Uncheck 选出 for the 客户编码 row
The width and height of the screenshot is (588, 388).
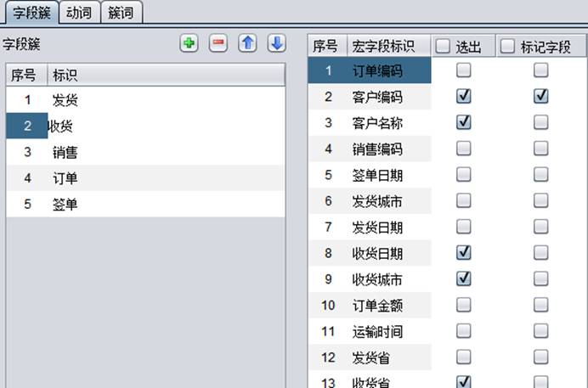coord(463,96)
